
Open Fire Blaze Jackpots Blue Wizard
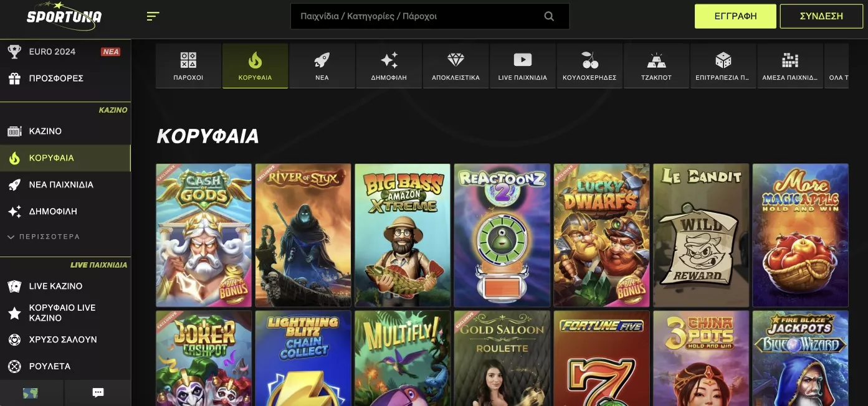point(801,359)
